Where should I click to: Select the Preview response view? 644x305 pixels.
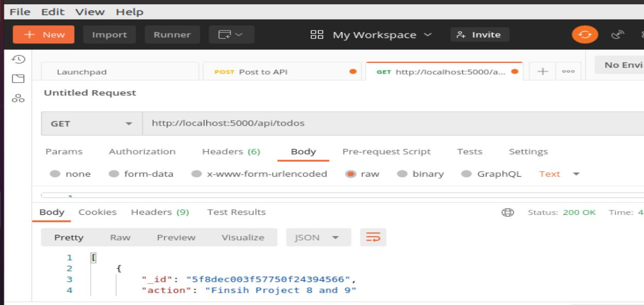tap(176, 238)
